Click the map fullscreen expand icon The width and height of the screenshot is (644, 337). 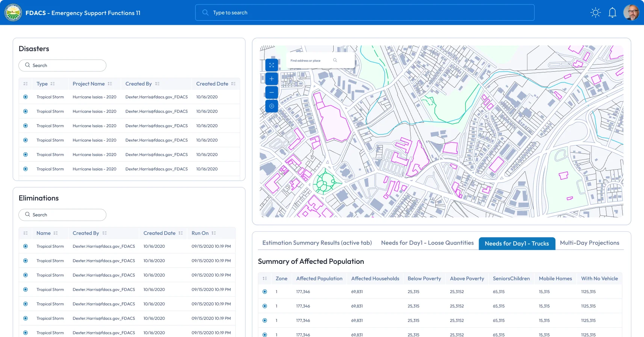tap(272, 65)
